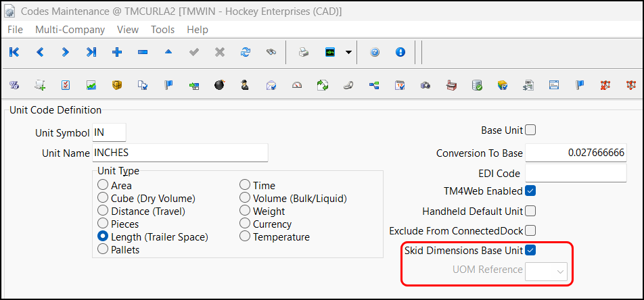Screen dimensions: 644x300
Task: Click the green checklist clipboard icon
Action: pos(66,85)
